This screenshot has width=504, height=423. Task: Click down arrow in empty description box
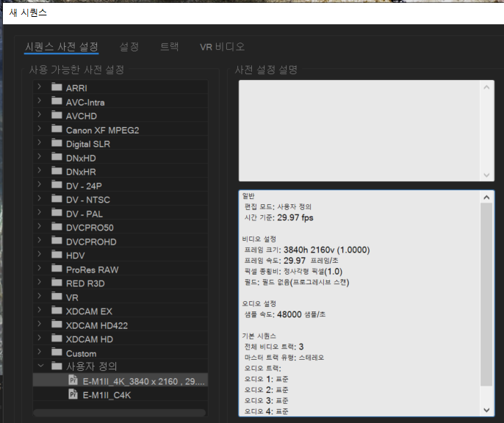[x=486, y=175]
